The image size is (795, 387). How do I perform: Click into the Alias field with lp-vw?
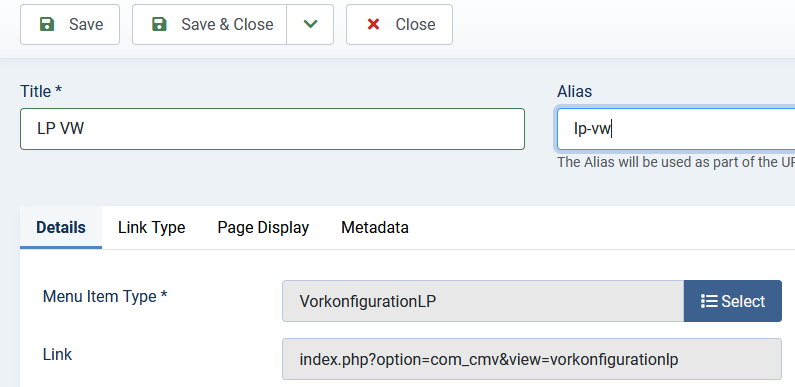(x=676, y=129)
